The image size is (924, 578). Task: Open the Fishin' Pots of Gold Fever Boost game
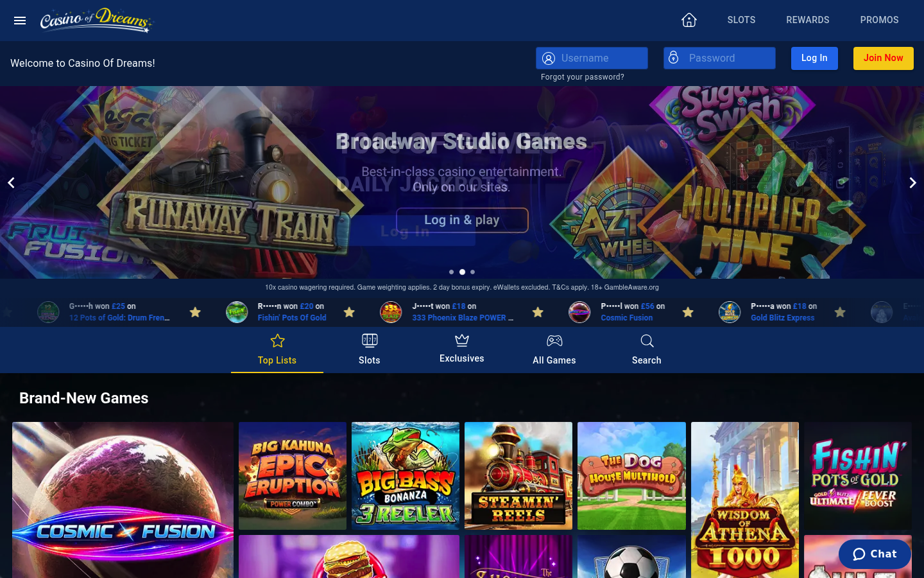(x=858, y=476)
